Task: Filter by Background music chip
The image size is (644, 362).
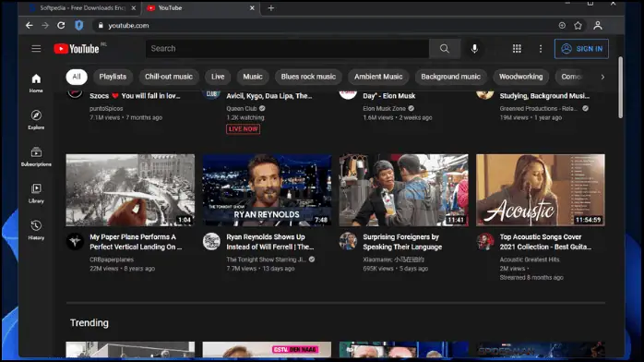Action: point(450,77)
